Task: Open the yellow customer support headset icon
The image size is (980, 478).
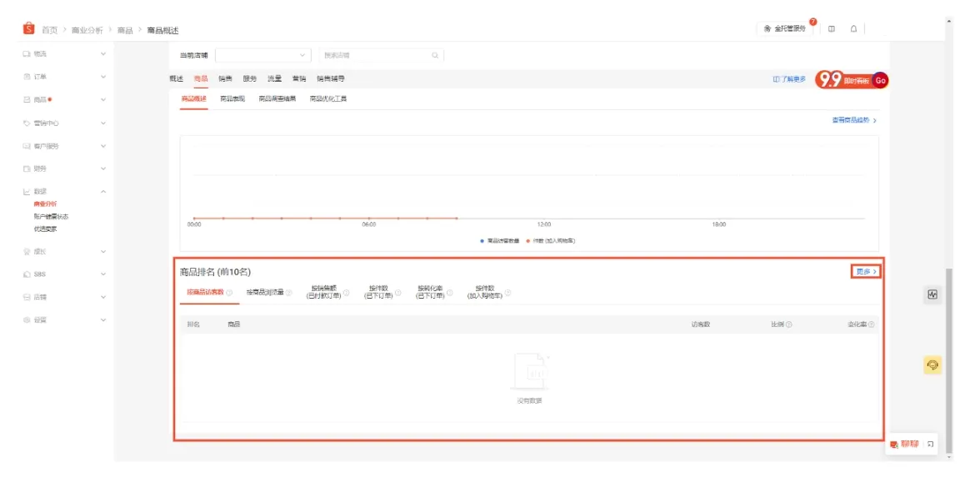Action: pos(932,365)
